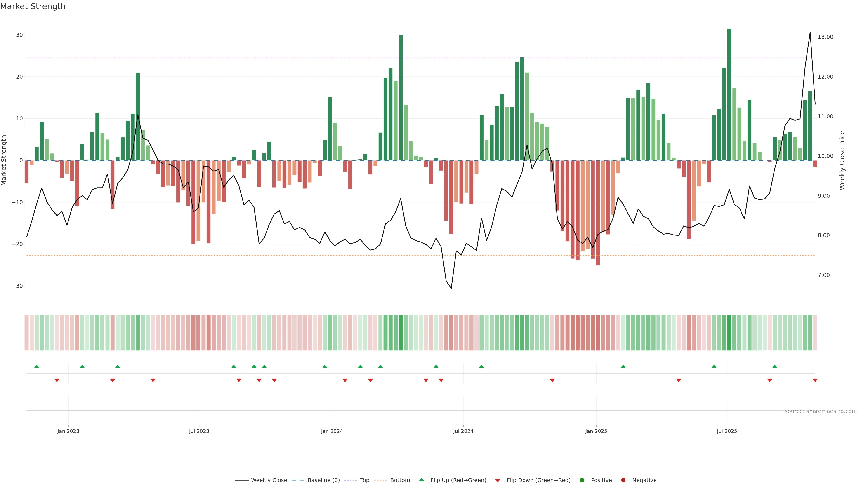The width and height of the screenshot is (868, 488).
Task: Click the green Positive legend dot
Action: pos(582,480)
